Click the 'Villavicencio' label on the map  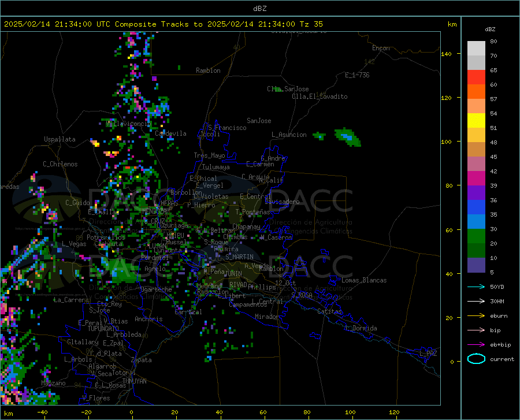click(x=128, y=124)
